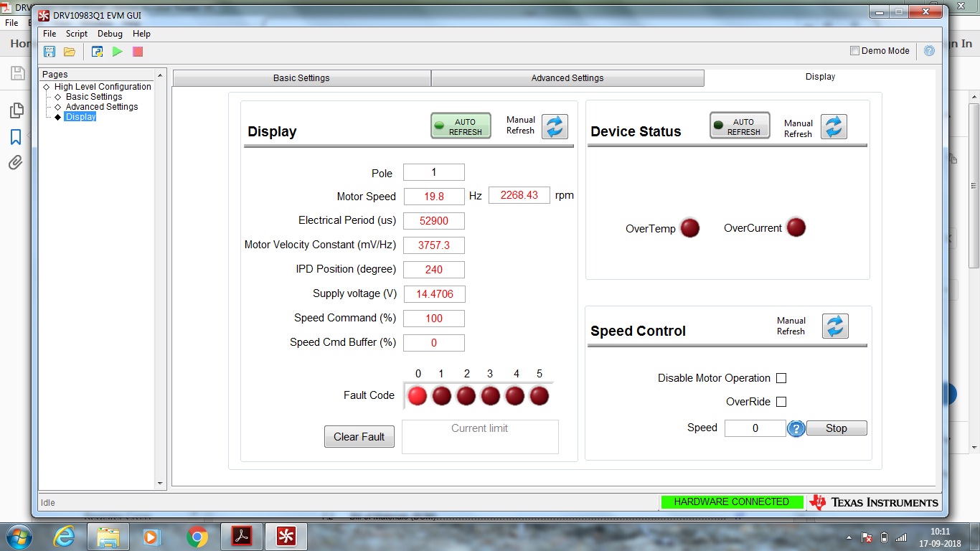
Task: Click the HARDWARE CONNECTED status indicator
Action: (732, 502)
